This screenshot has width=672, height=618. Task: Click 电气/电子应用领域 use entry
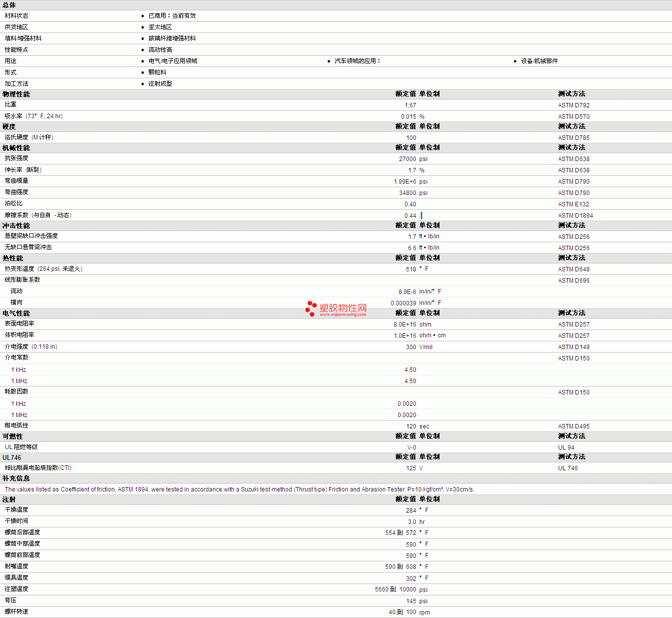pyautogui.click(x=173, y=61)
